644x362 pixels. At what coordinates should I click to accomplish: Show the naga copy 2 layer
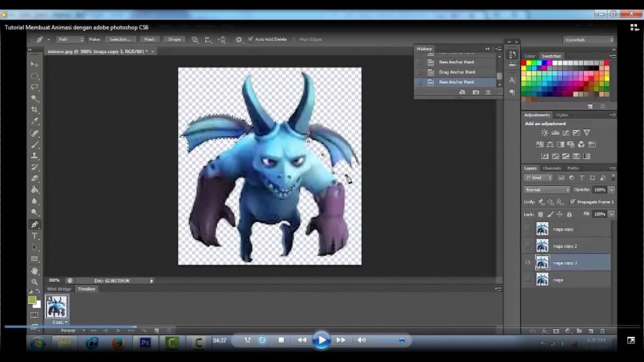528,246
